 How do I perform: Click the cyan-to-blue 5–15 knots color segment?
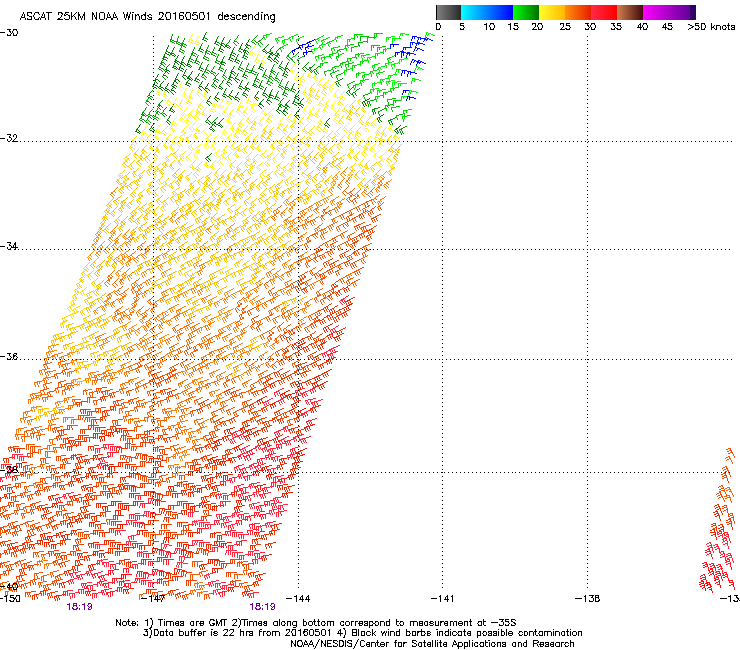point(487,12)
